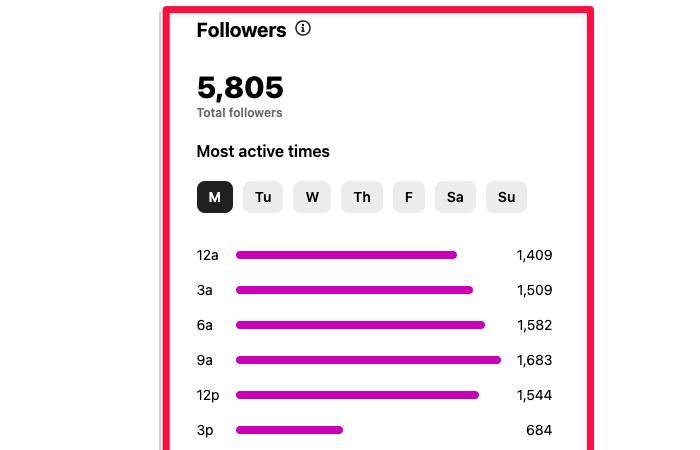Viewport: 700px width, 450px height.
Task: Click the 12p activity bar
Action: click(x=357, y=395)
